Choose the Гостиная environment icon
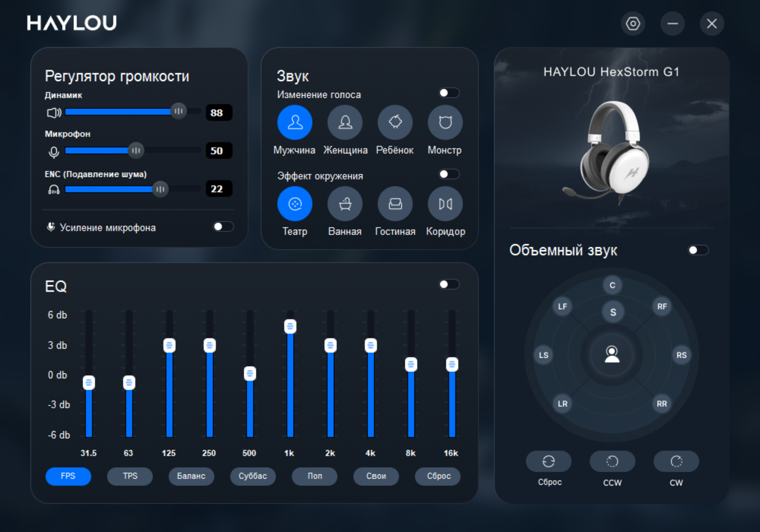The width and height of the screenshot is (760, 532). click(395, 204)
